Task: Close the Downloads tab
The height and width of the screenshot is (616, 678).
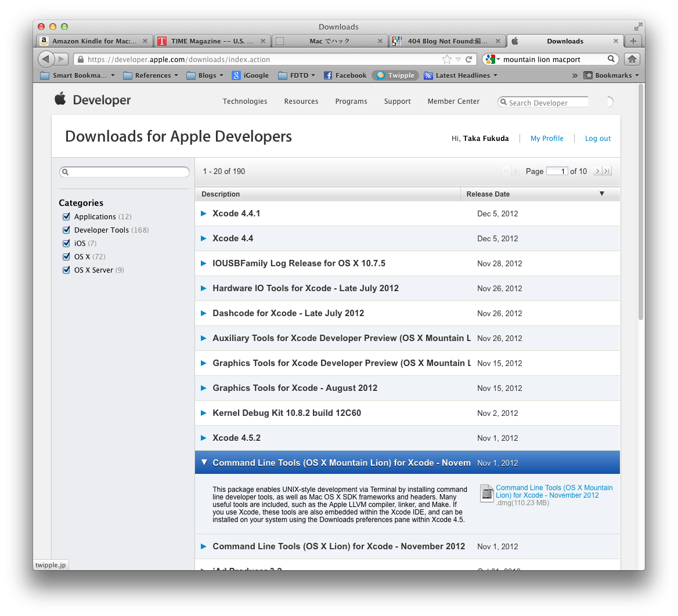Action: [x=616, y=41]
